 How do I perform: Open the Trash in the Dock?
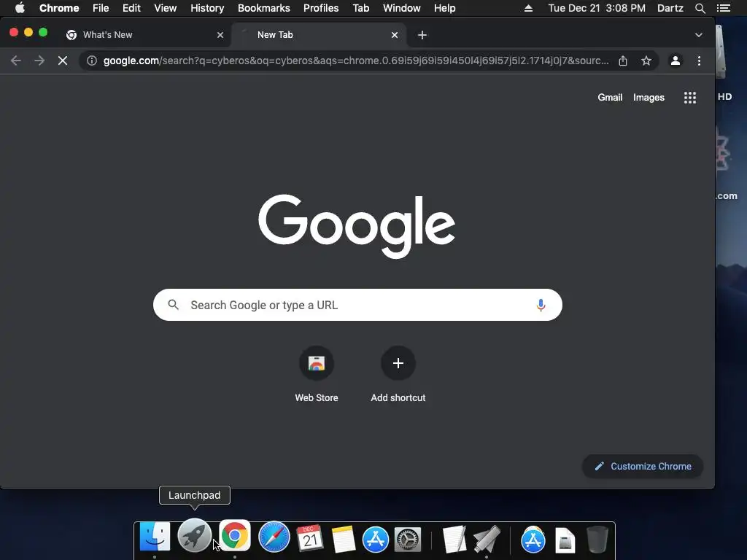(x=597, y=540)
